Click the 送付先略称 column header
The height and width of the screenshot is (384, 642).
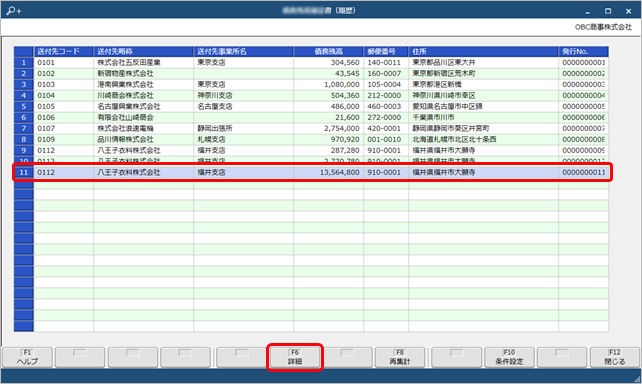pos(143,52)
